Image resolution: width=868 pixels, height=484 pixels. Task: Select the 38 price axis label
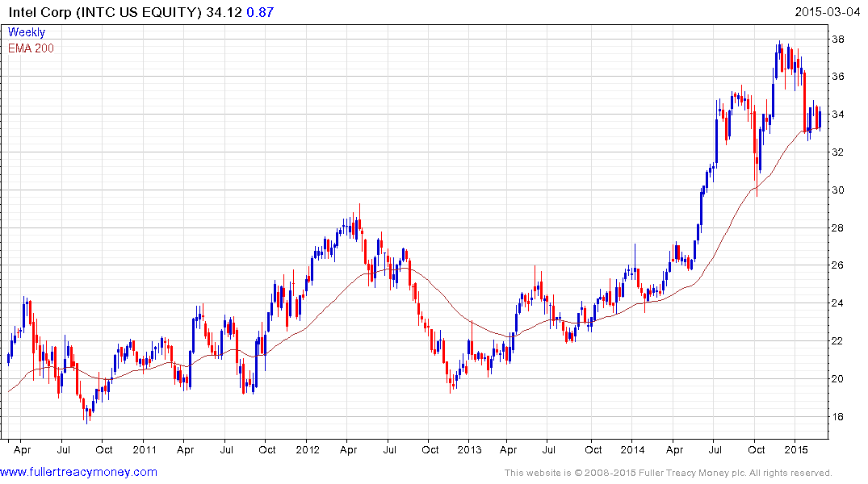[837, 40]
